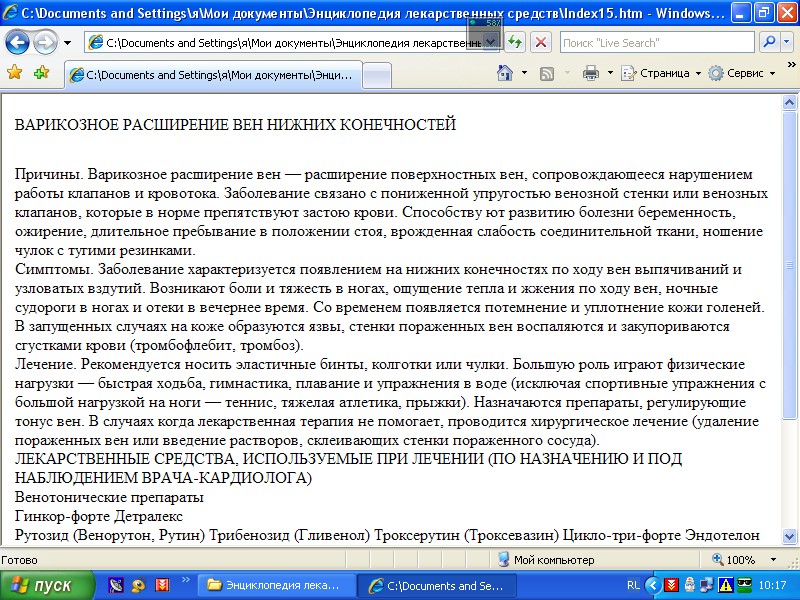Go to Home page via house icon
This screenshot has height=600, width=800.
coord(505,73)
